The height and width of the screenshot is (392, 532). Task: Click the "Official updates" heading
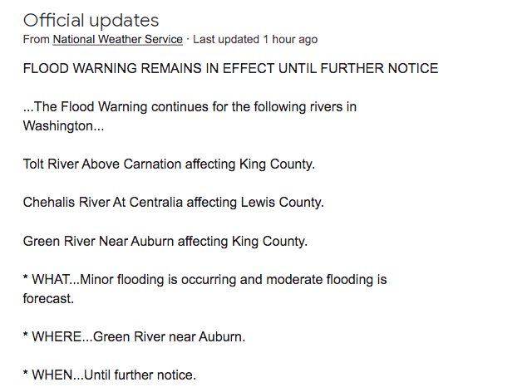(91, 20)
